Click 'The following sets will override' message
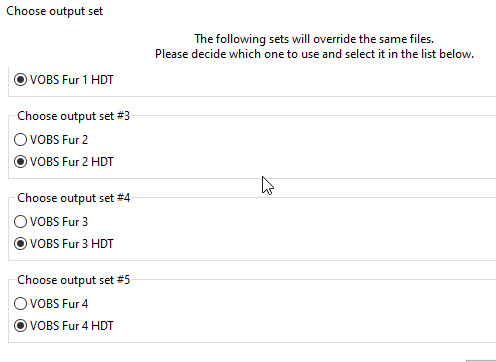This screenshot has width=496, height=362. click(314, 39)
